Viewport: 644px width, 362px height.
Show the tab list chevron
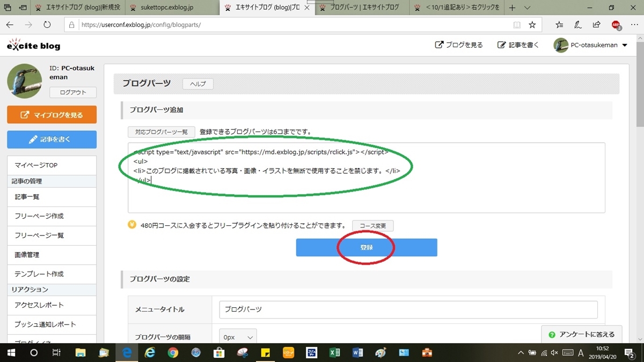tap(527, 8)
